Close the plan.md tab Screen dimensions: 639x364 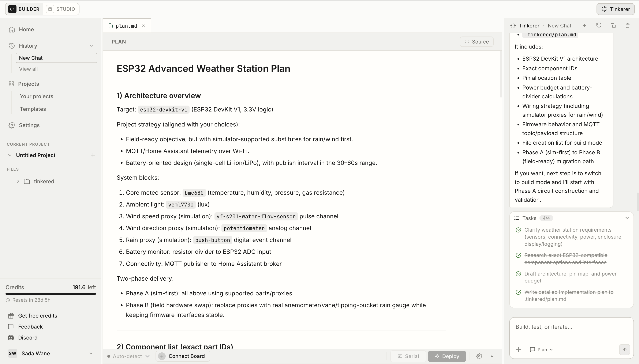pos(143,26)
